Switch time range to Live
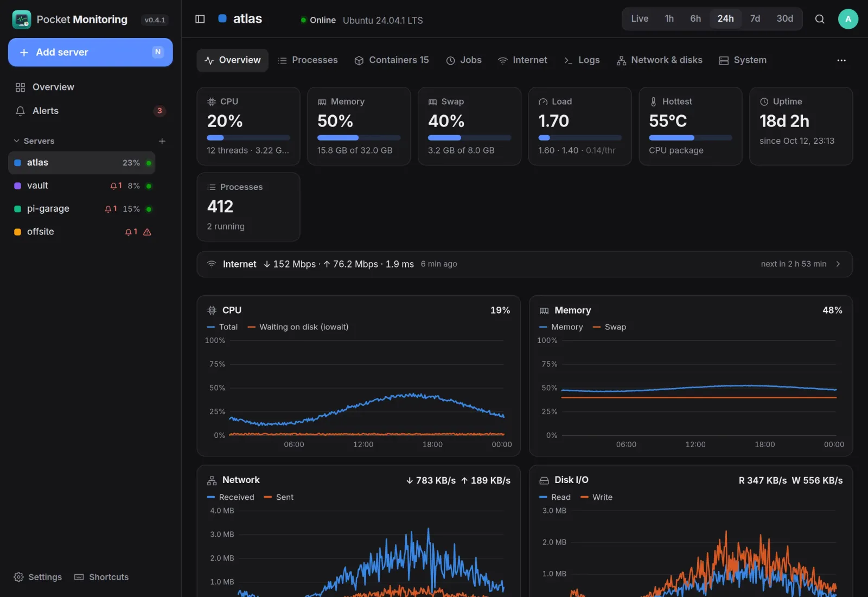868x597 pixels. coord(640,19)
